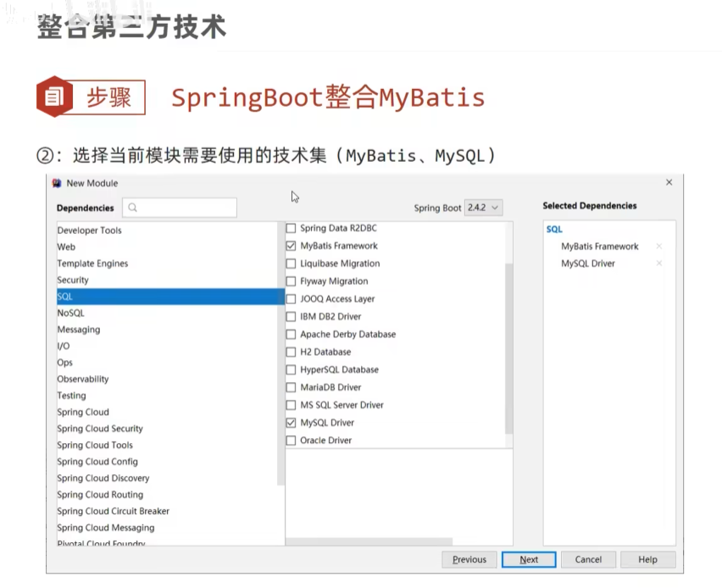
Task: Click the SQL group header in Selected Dependencies
Action: (x=554, y=230)
